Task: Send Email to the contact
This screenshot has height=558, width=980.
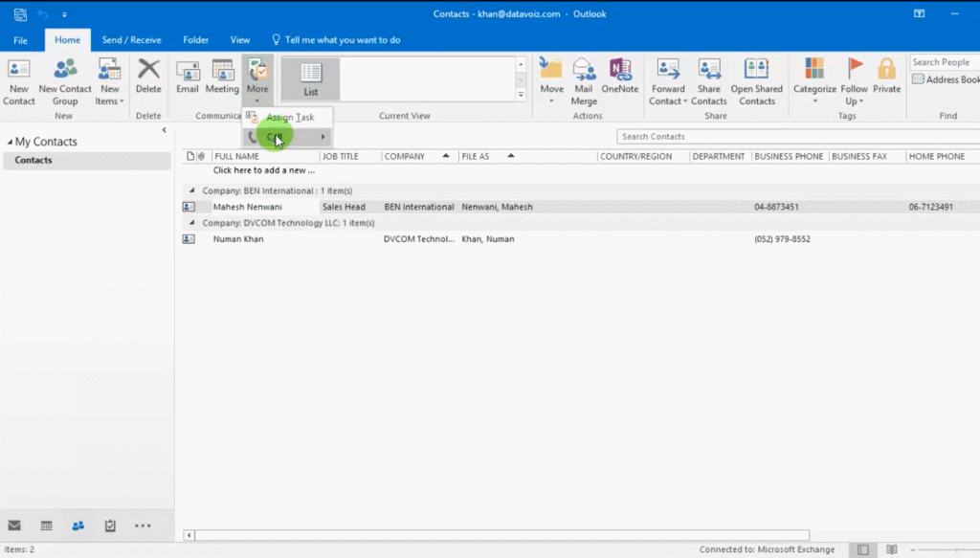Action: coord(188,77)
